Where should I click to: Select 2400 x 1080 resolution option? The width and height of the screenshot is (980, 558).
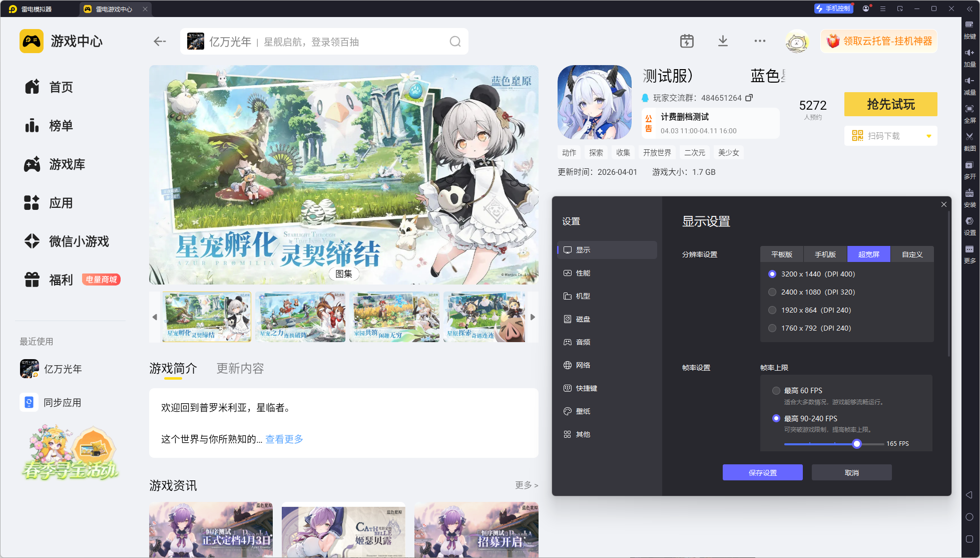772,292
